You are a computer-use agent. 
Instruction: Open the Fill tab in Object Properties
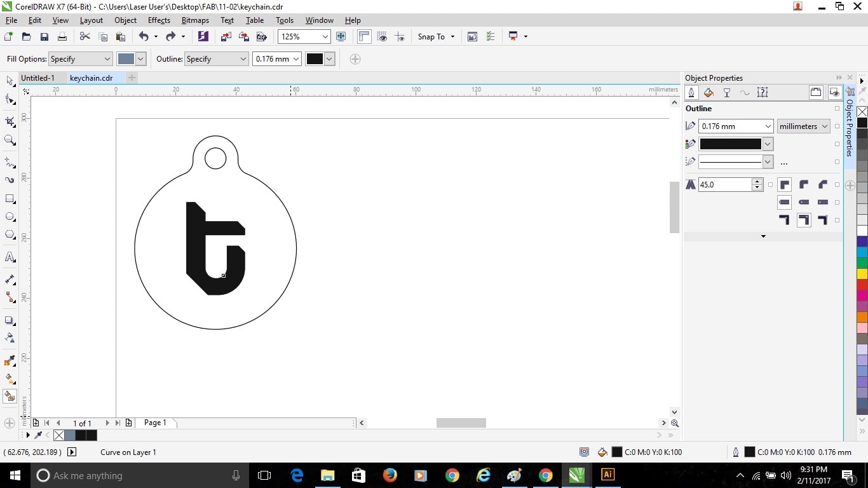coord(709,93)
